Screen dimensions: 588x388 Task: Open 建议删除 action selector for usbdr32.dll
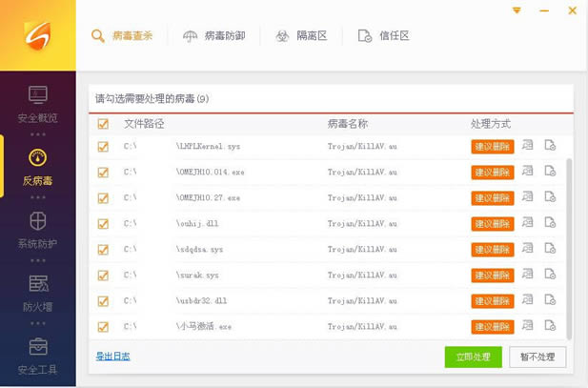(x=492, y=300)
